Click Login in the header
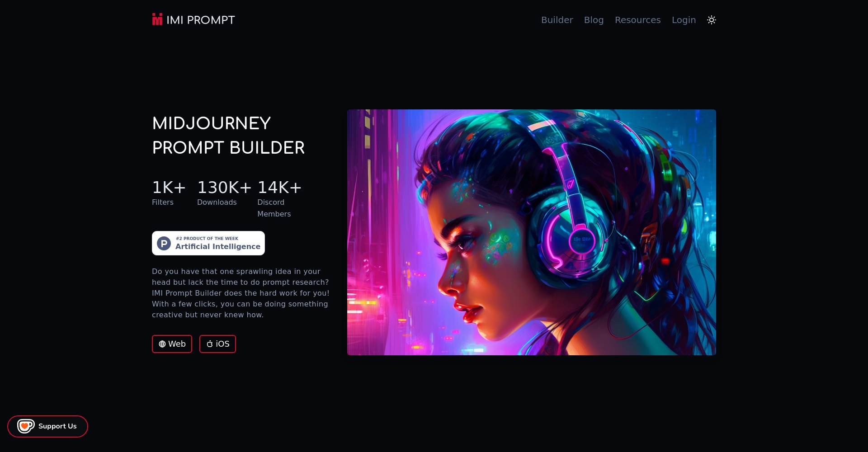This screenshot has width=868, height=452. [x=684, y=20]
